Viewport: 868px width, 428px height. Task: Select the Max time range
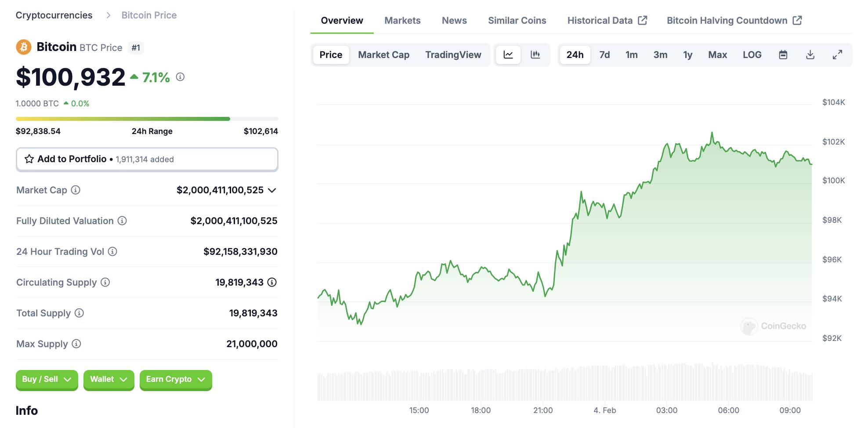(x=717, y=55)
